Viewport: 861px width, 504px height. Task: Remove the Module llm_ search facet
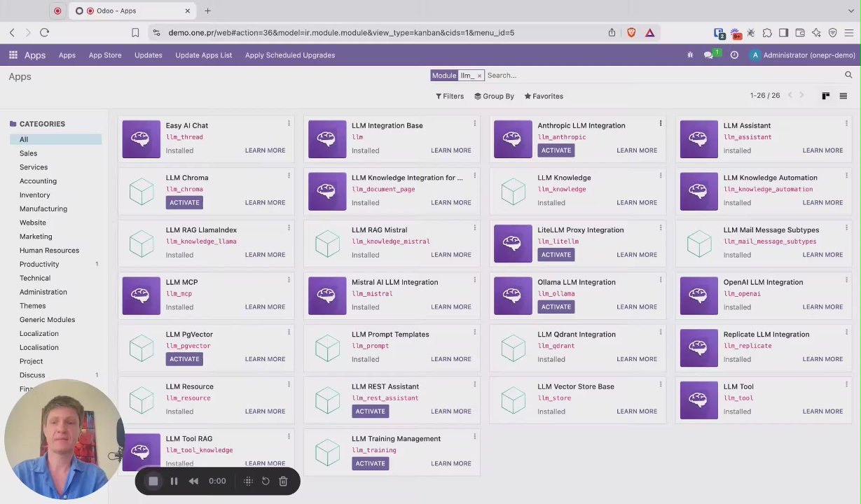tap(479, 76)
